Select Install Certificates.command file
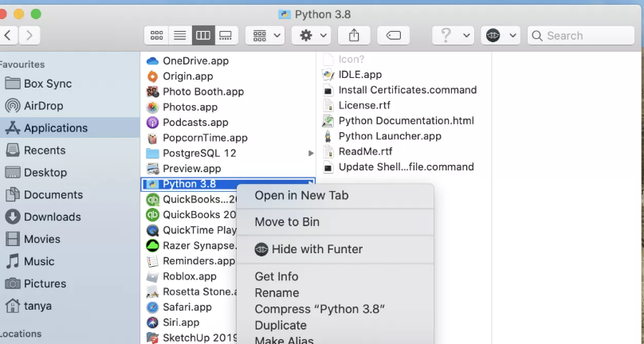Image resolution: width=644 pixels, height=344 pixels. [399, 90]
